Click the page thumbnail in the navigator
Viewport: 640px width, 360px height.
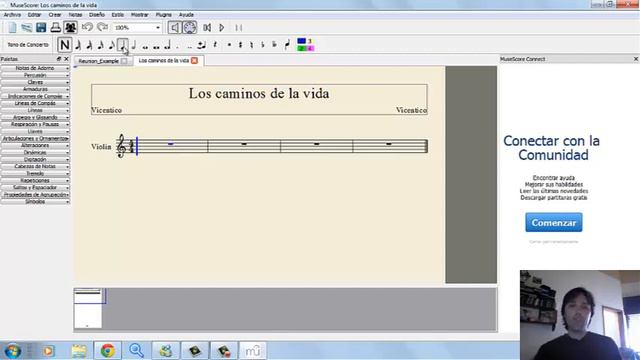click(88, 308)
